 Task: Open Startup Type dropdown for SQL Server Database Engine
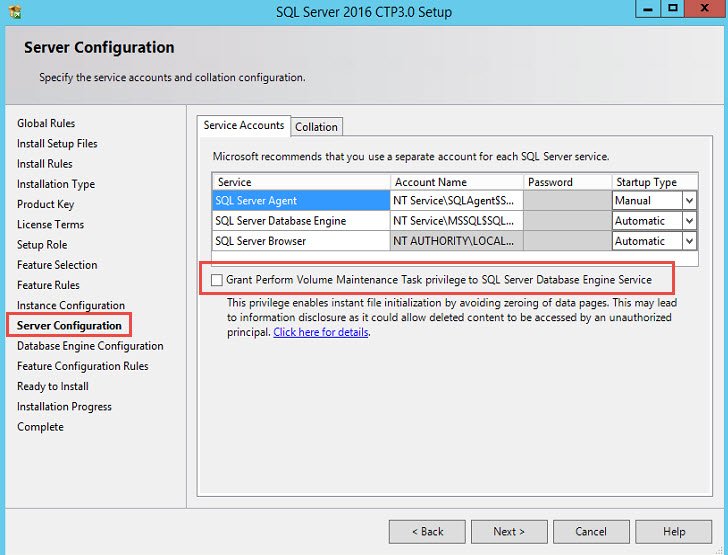tap(689, 221)
